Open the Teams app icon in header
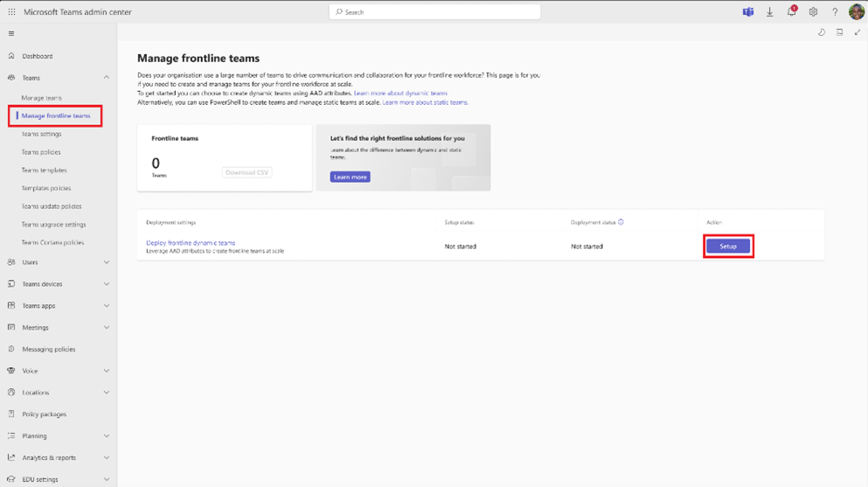 748,11
